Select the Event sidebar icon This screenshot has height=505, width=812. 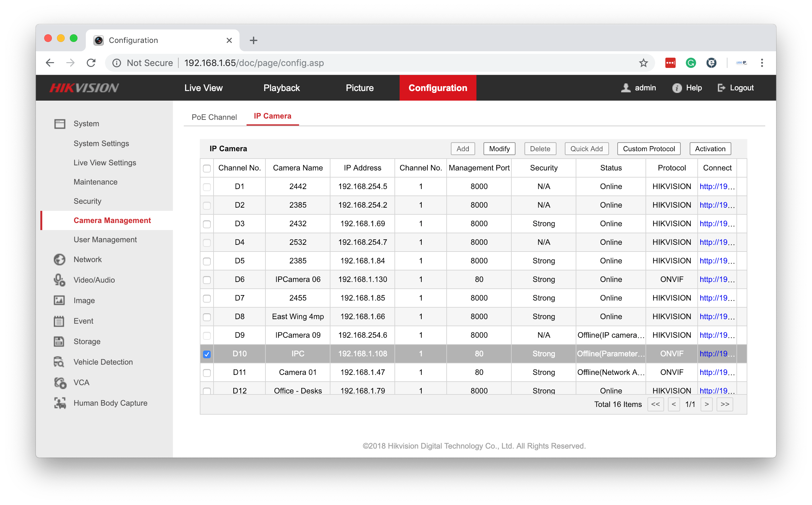pos(60,321)
